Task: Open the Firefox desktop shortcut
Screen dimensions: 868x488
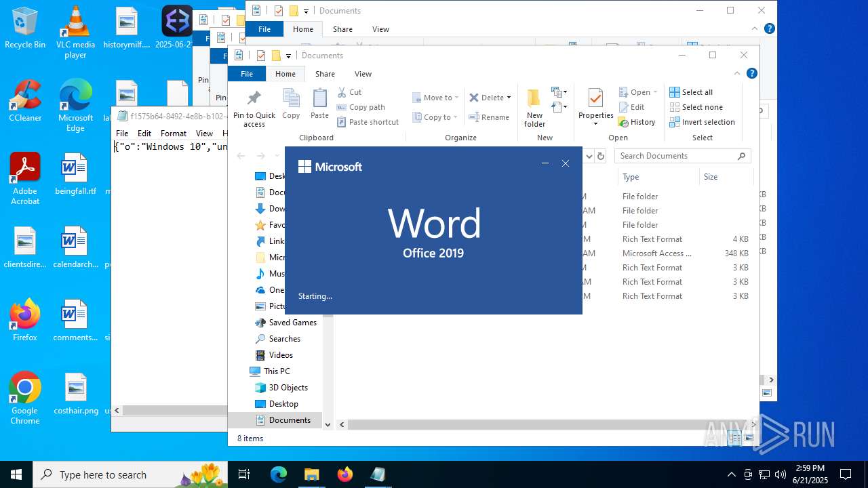Action: click(25, 321)
